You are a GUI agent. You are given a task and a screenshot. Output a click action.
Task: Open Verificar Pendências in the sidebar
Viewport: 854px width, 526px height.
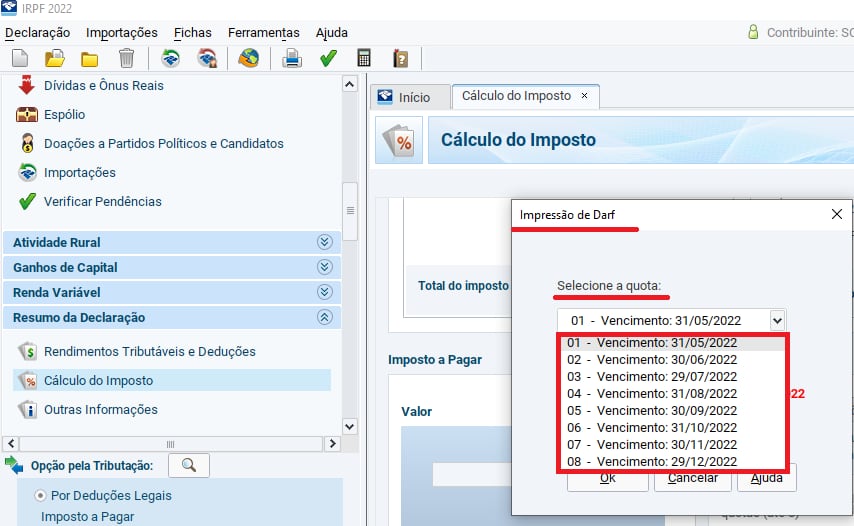click(x=102, y=201)
